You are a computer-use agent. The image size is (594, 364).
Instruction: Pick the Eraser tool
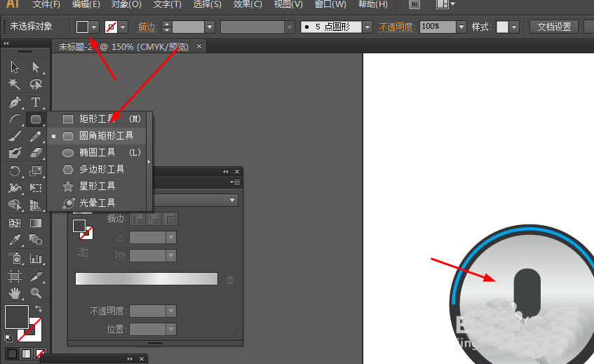click(x=36, y=153)
